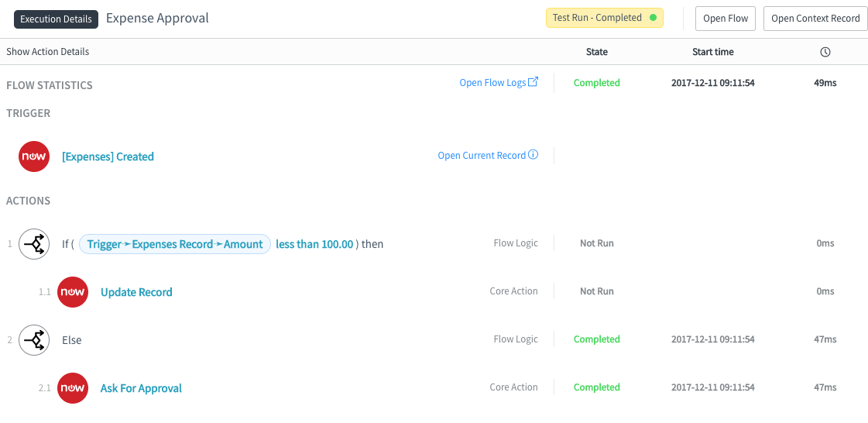Screen dimensions: 868x423
Task: Open the Execution Details tab
Action: 56,19
